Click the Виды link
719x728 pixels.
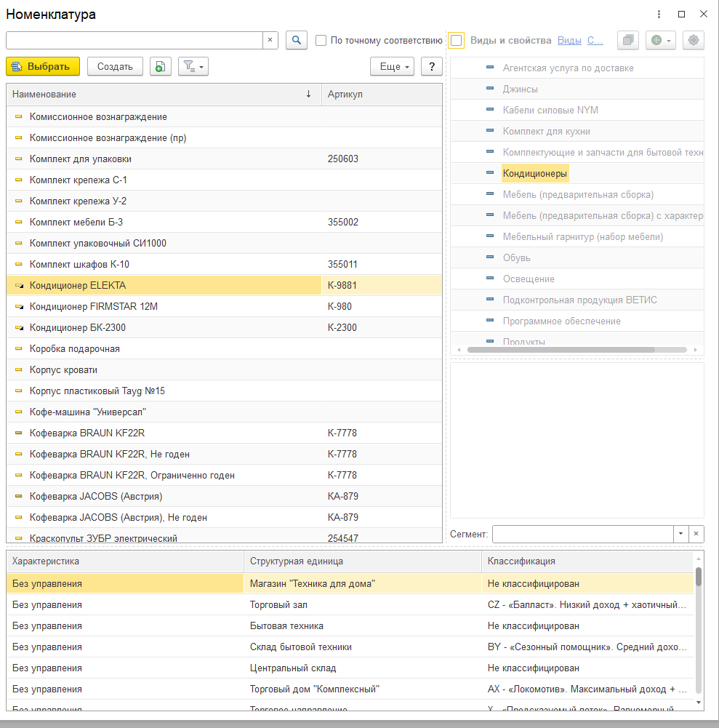569,41
